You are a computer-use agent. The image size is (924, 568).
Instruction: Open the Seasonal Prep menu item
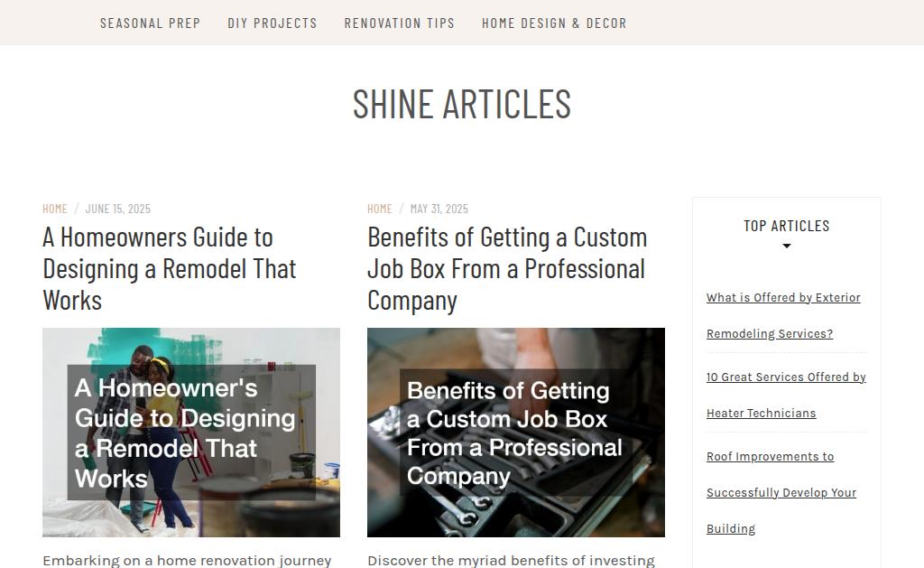pos(151,23)
